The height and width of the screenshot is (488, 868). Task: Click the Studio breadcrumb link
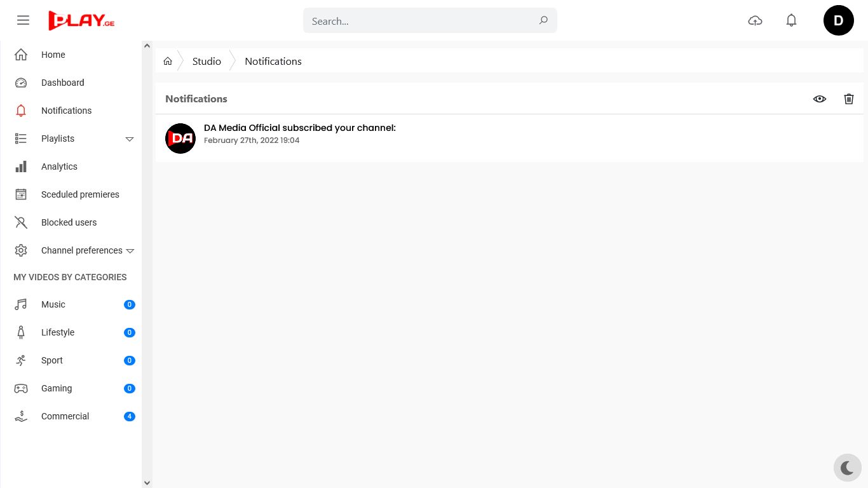(x=207, y=61)
